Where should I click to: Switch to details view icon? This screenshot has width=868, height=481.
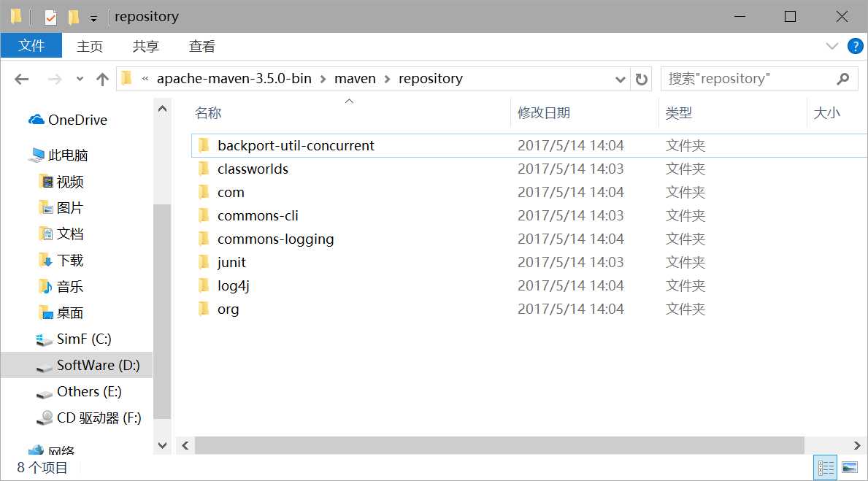826,468
